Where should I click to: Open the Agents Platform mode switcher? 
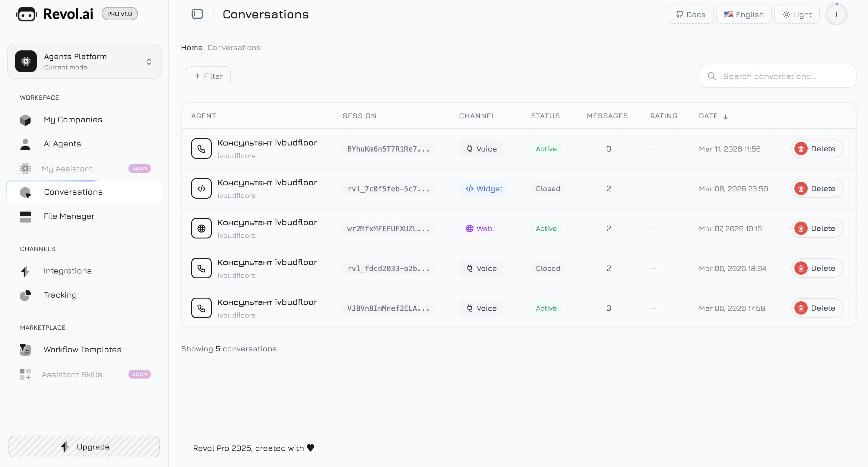(84, 61)
